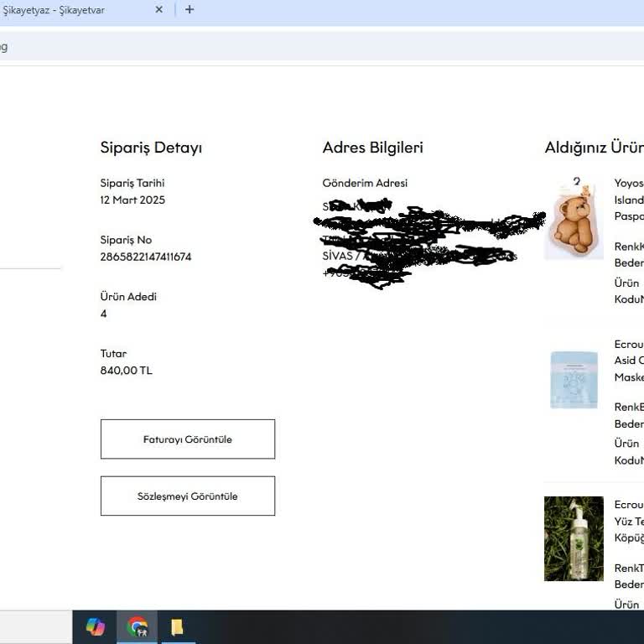Click the order date 12 Mart 2025

[132, 200]
